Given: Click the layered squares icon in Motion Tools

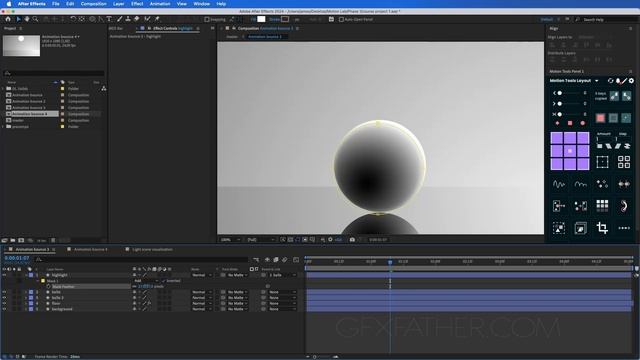Looking at the screenshot, I should tap(580, 228).
